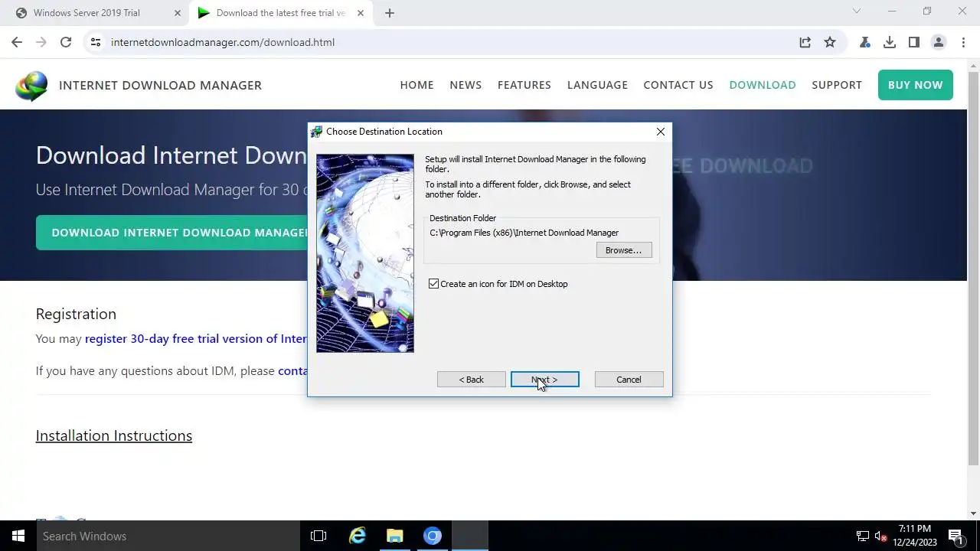Open the network icon in system tray
Screen dimensions: 980x551
pyautogui.click(x=863, y=536)
